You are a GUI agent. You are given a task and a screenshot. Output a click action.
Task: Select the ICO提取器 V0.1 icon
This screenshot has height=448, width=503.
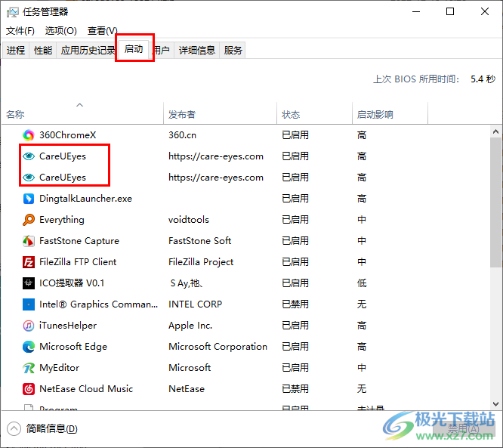[x=29, y=283]
